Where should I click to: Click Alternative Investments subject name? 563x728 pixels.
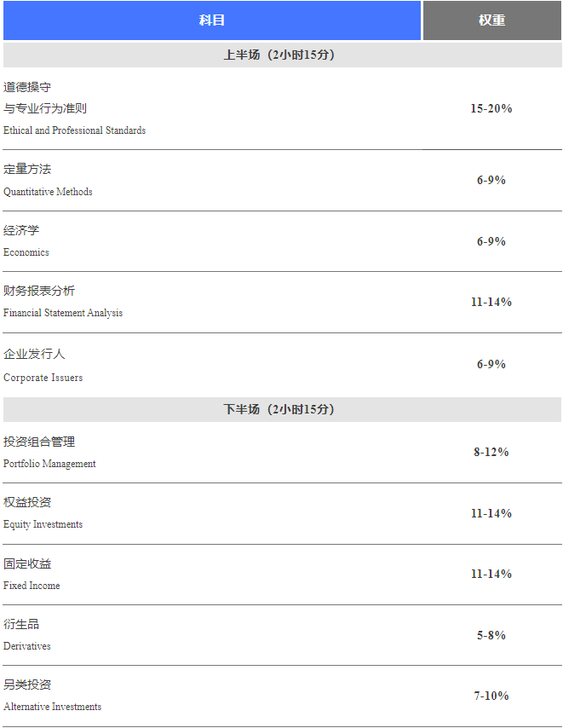tap(52, 707)
